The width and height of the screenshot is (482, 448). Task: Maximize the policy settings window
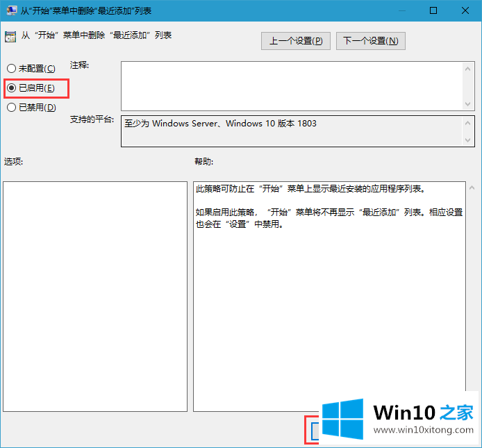pos(433,11)
